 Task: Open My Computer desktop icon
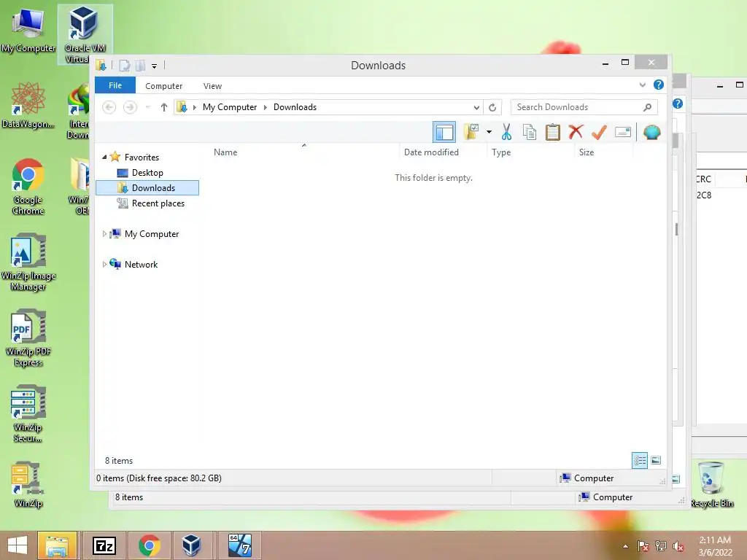tap(28, 29)
